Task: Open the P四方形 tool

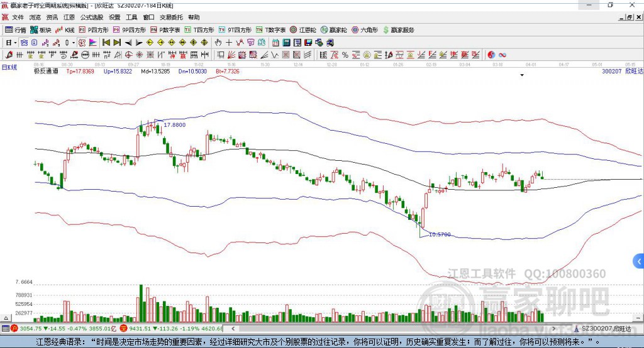Action: (94, 30)
